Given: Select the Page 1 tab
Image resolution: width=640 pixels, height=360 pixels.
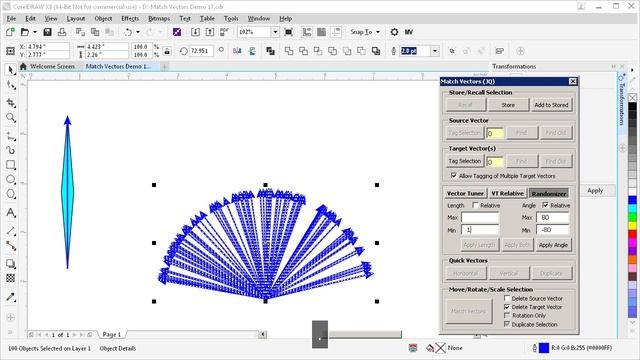Looking at the screenshot, I should 111,334.
